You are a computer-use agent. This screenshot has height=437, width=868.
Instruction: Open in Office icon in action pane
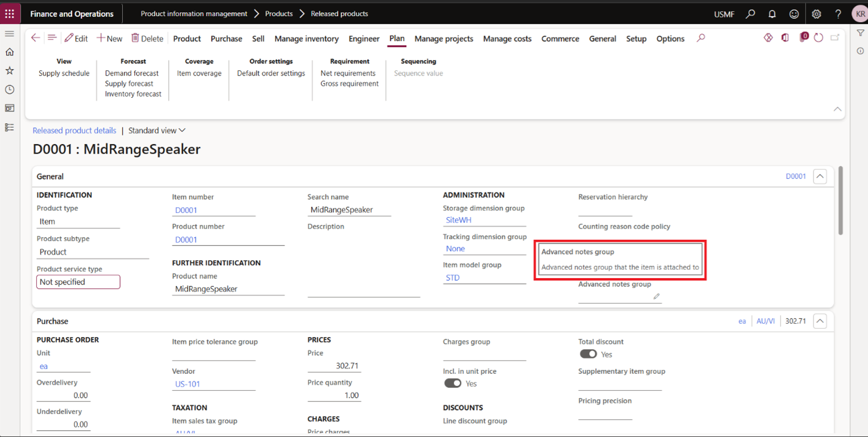tap(785, 38)
